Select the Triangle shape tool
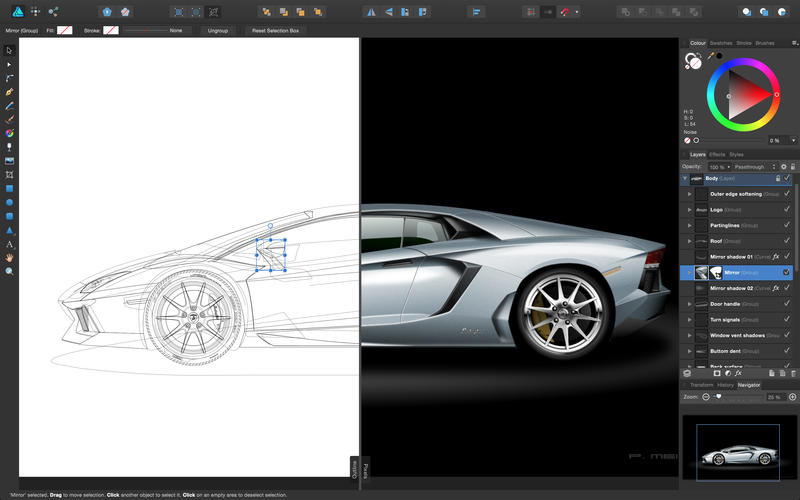The image size is (800, 500). [x=9, y=230]
